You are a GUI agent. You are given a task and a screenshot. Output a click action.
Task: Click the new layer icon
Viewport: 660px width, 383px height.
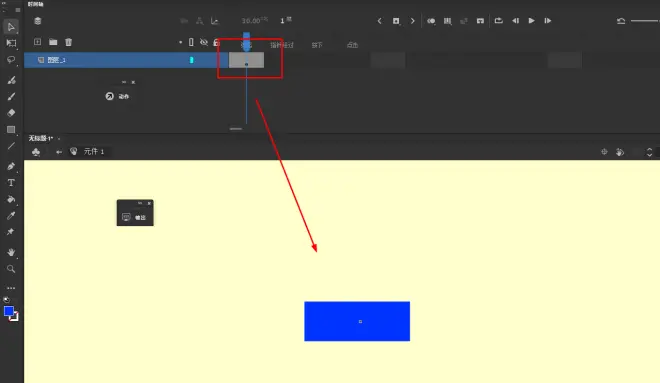pos(37,42)
